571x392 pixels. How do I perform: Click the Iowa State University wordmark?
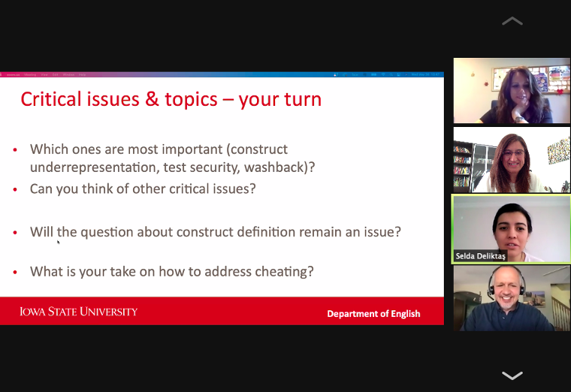click(x=78, y=312)
